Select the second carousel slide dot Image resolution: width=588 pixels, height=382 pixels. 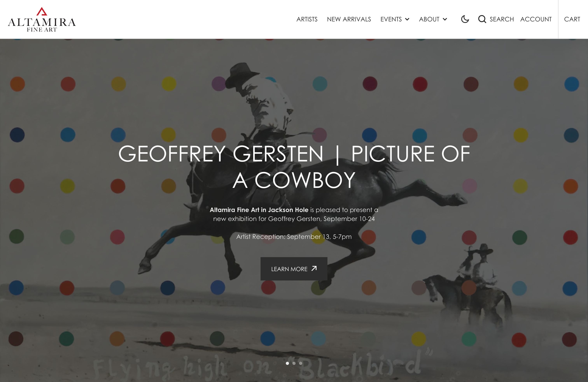point(294,363)
